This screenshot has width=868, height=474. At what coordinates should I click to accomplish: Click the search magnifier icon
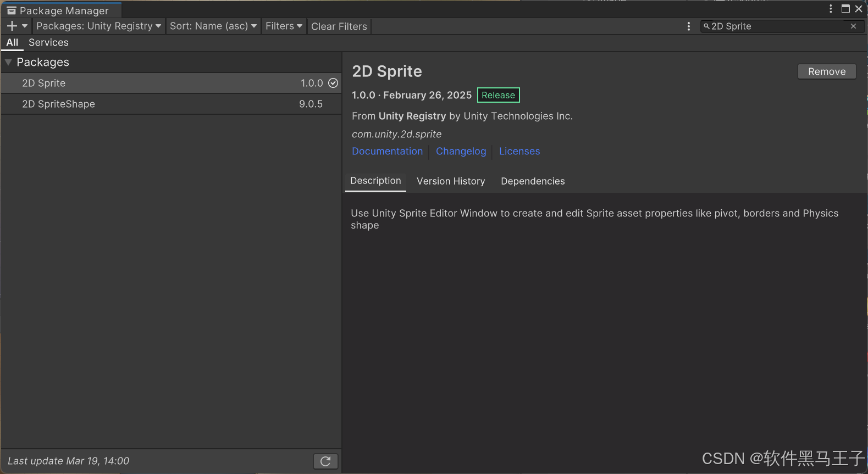tap(706, 26)
